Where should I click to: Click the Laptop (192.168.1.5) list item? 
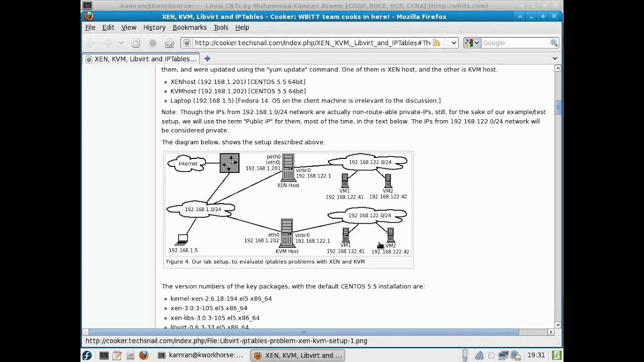[305, 101]
